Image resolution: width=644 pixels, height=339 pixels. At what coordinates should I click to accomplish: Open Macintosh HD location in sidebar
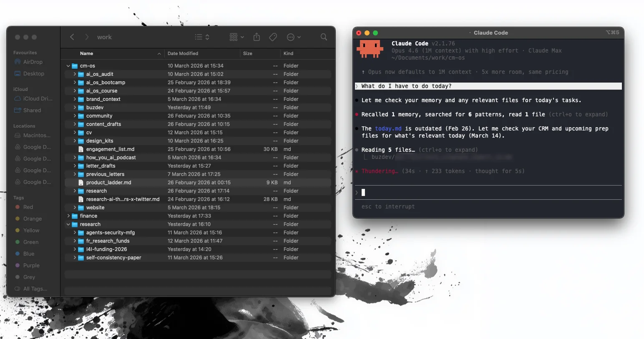[x=33, y=135]
